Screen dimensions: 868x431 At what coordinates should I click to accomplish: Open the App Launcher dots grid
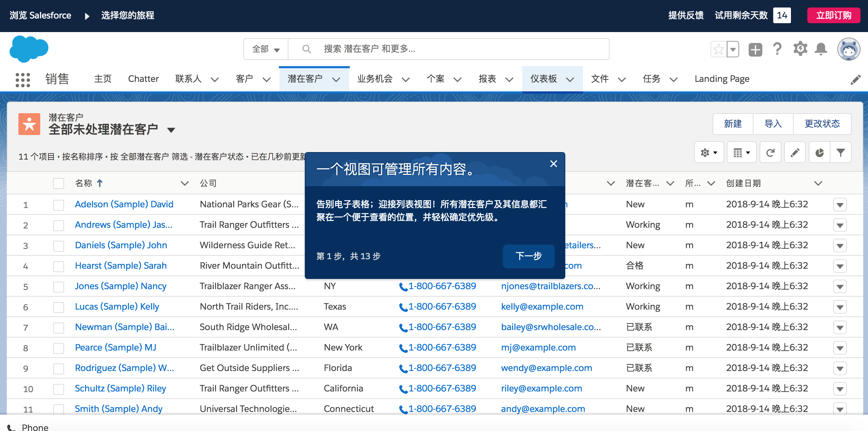click(x=23, y=80)
